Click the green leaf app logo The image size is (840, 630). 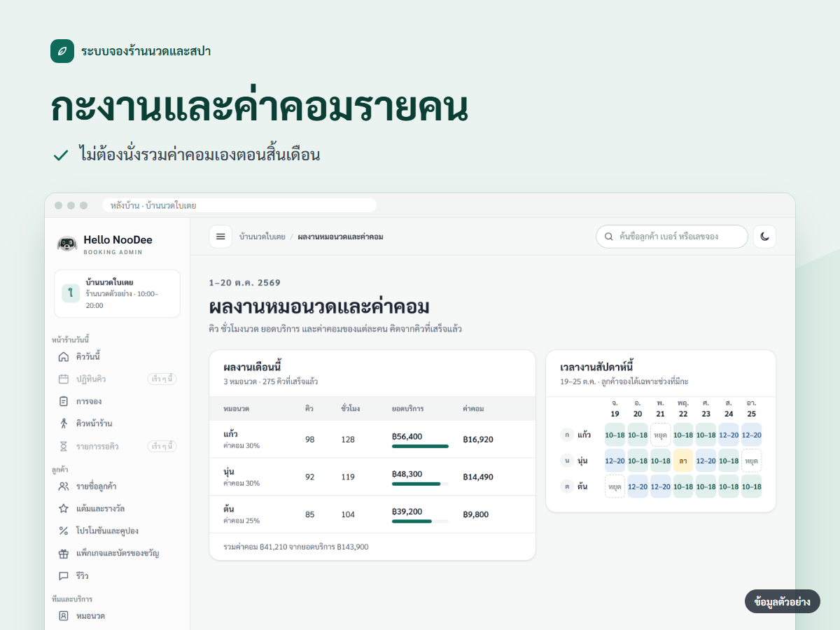tap(62, 51)
